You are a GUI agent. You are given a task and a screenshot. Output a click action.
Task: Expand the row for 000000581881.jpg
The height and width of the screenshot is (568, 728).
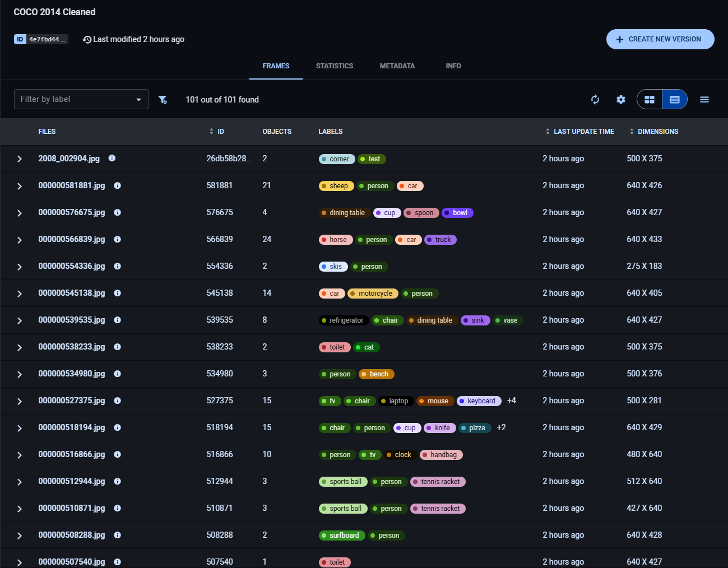[x=20, y=185]
